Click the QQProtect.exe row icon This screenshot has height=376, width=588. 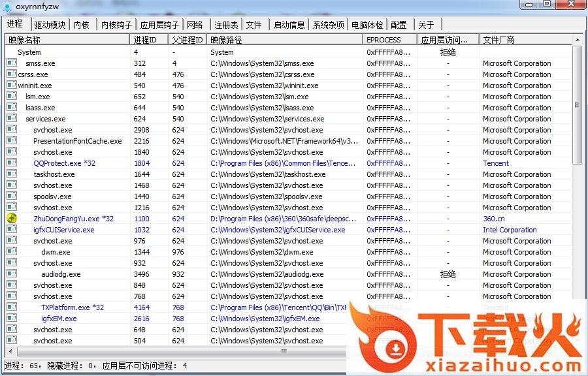[x=12, y=163]
